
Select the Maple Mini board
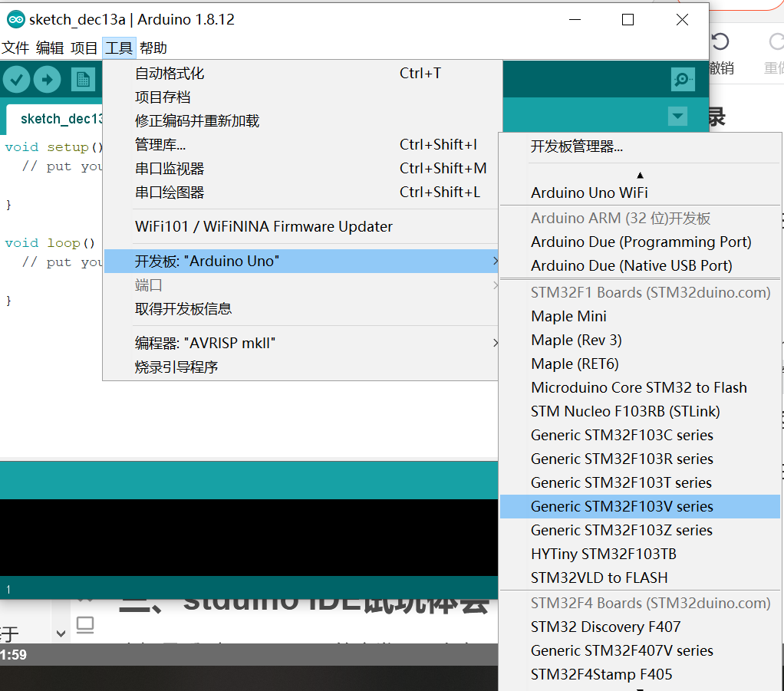tap(640, 316)
